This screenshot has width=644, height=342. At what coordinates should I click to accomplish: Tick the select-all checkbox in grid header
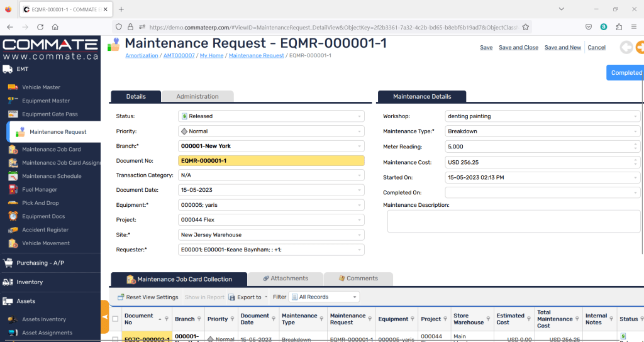115,319
